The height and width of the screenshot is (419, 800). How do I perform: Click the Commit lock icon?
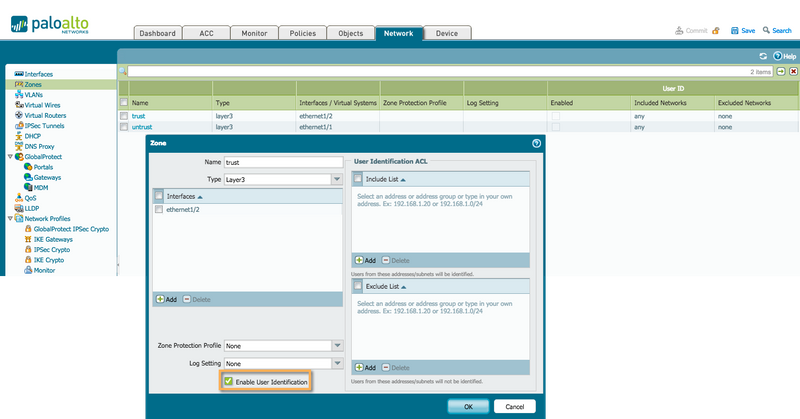(716, 31)
